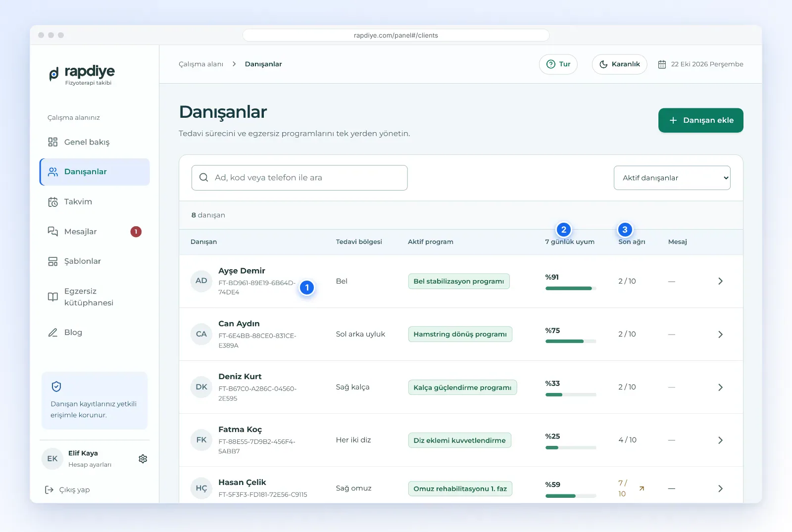Click the magnifier icon in the search box
Viewport: 792px width, 532px height.
tap(203, 178)
